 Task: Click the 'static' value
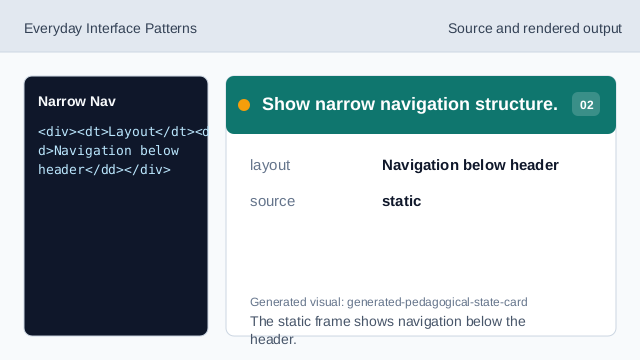tap(401, 201)
